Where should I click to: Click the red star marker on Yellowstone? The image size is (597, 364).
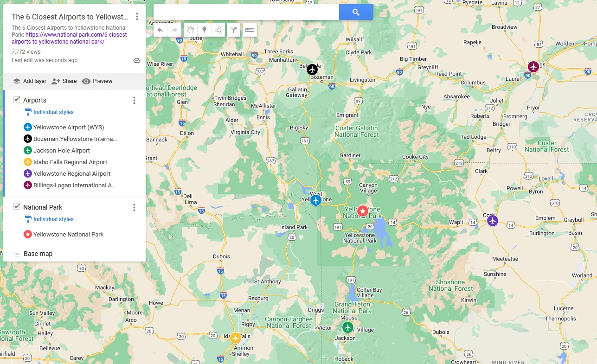(x=362, y=211)
